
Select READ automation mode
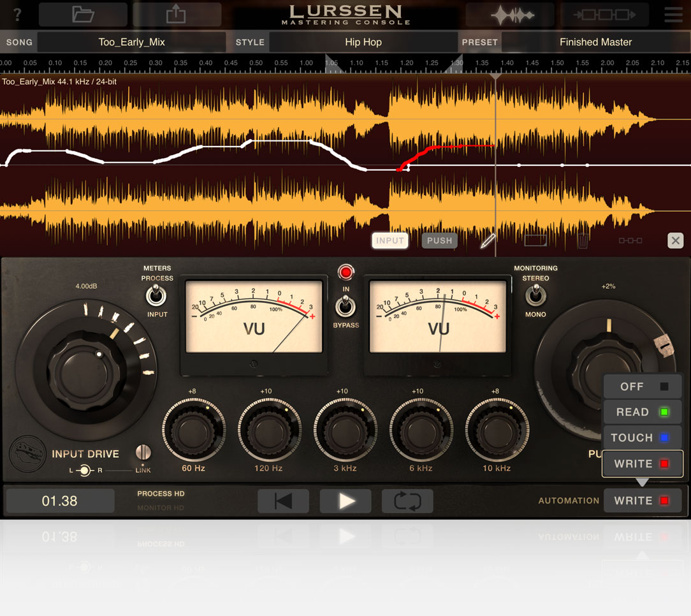click(642, 412)
